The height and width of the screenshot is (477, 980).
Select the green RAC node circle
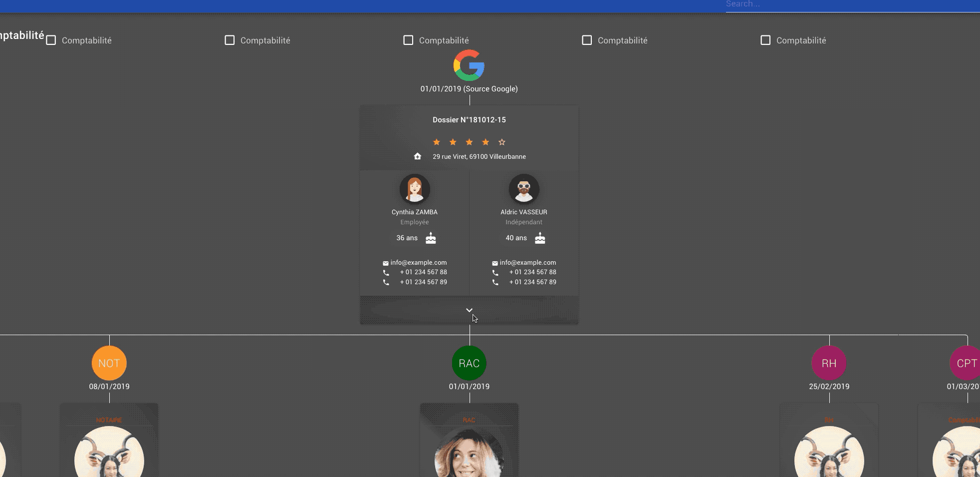pyautogui.click(x=469, y=363)
